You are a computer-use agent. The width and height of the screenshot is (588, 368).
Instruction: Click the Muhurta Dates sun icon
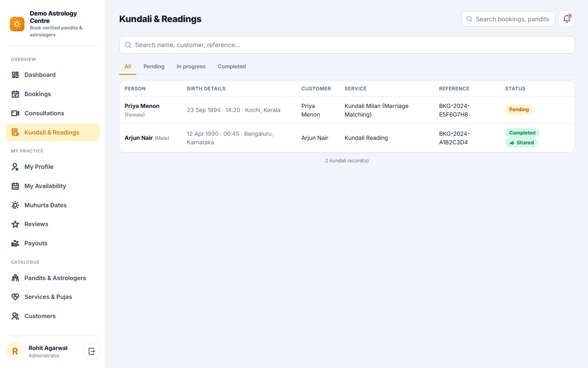point(16,205)
